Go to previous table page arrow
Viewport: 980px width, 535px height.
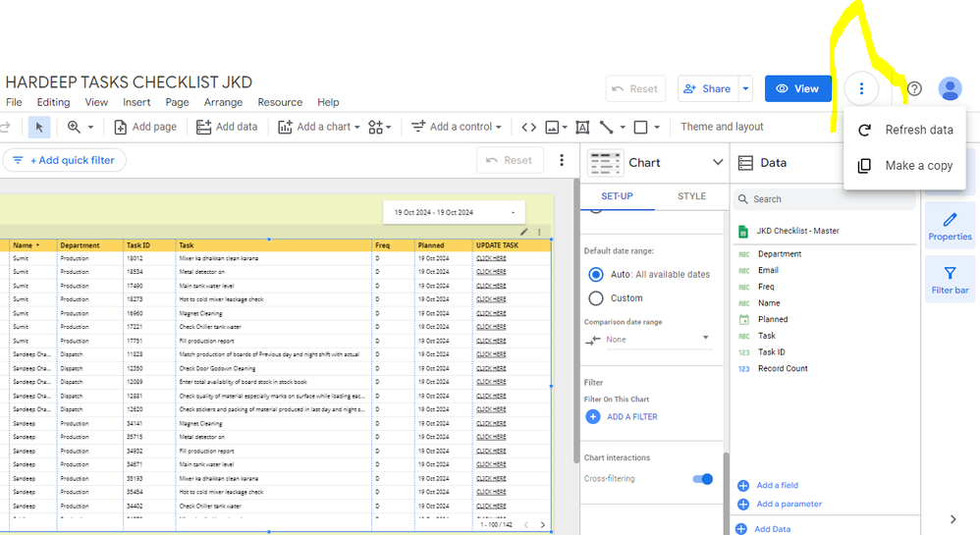click(x=526, y=525)
